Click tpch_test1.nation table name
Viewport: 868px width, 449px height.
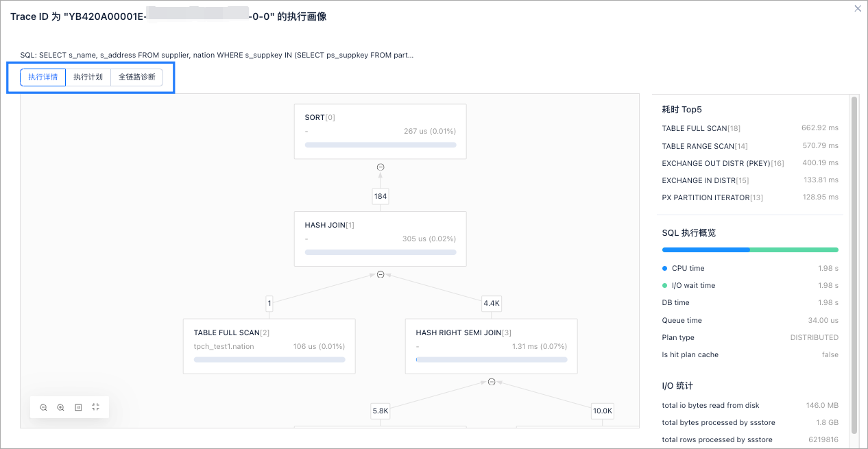point(224,346)
